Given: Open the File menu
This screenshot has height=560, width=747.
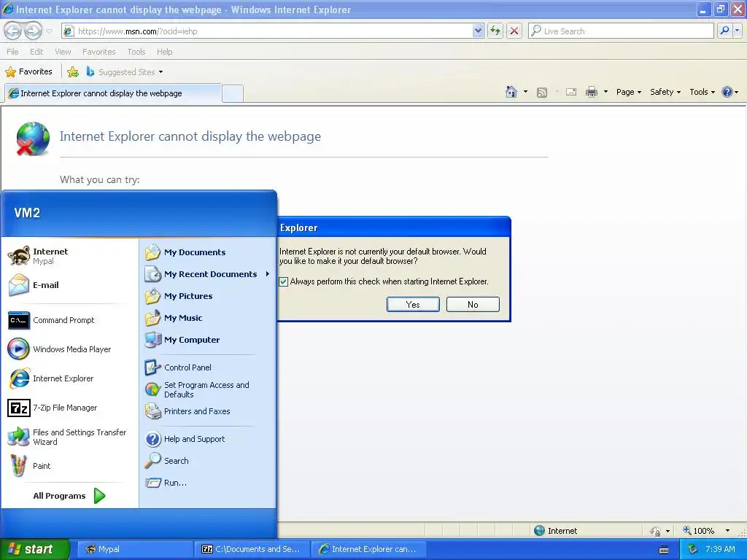Looking at the screenshot, I should (x=13, y=52).
